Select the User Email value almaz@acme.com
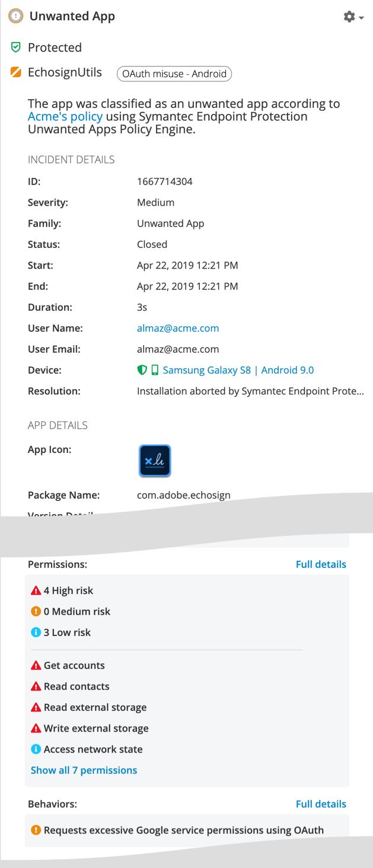The height and width of the screenshot is (868, 373). pos(178,349)
